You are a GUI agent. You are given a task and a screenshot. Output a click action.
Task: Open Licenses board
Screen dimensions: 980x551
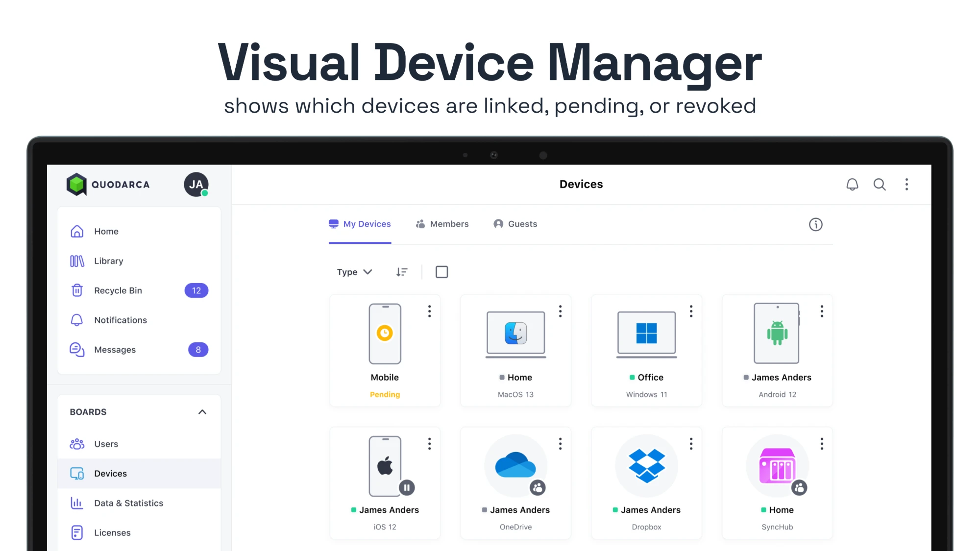[139, 533]
